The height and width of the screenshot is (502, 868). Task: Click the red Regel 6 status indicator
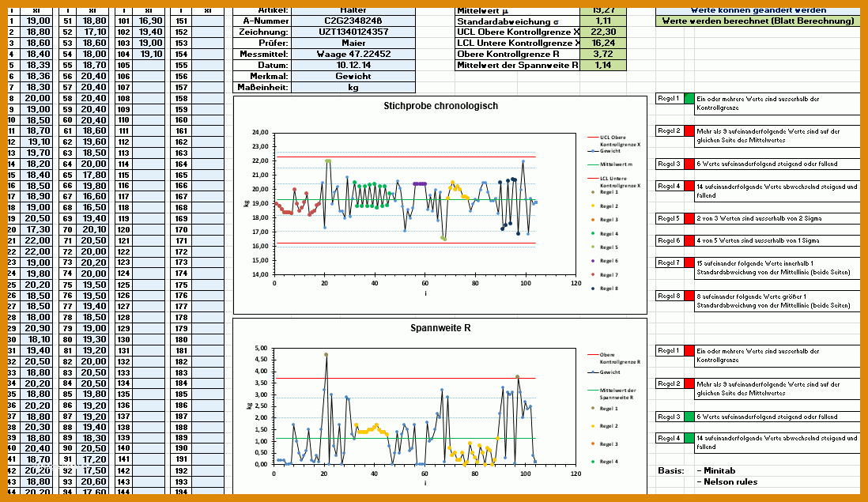pyautogui.click(x=689, y=240)
